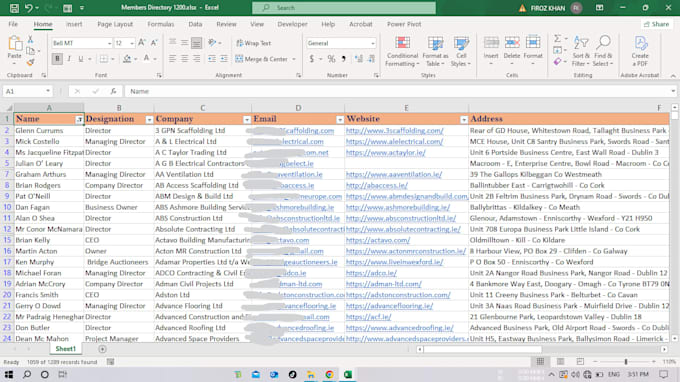The image size is (680, 382).
Task: Click the Font Color icon
Action: point(147,59)
